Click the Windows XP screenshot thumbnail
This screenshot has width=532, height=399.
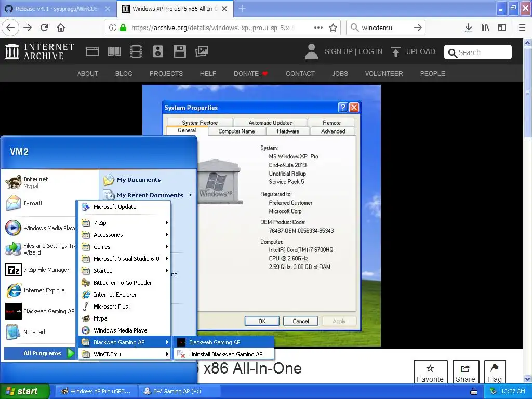[x=261, y=216]
